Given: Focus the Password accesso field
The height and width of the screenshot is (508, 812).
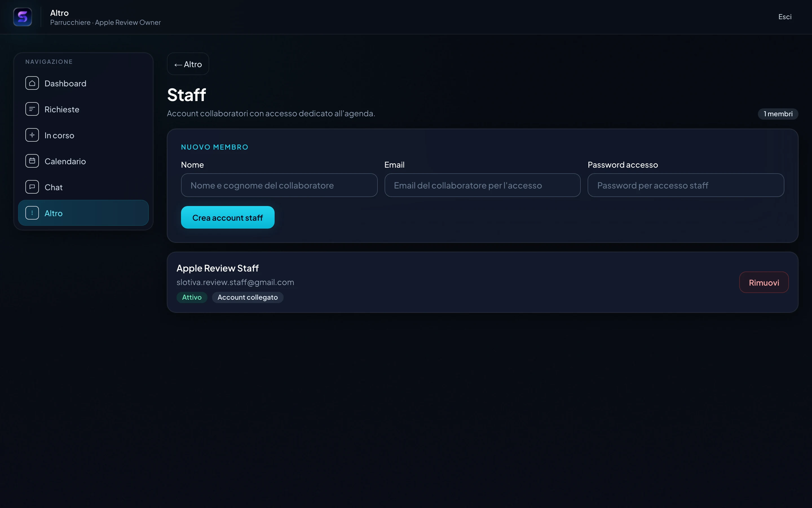Looking at the screenshot, I should click(686, 185).
